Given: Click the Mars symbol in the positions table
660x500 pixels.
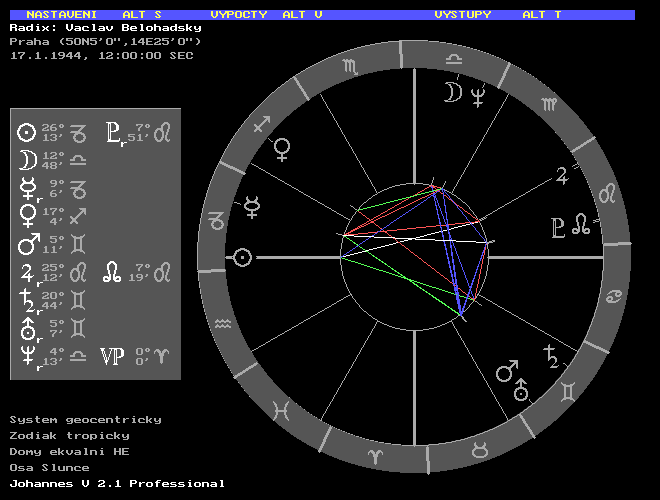Looking at the screenshot, I should tap(27, 245).
